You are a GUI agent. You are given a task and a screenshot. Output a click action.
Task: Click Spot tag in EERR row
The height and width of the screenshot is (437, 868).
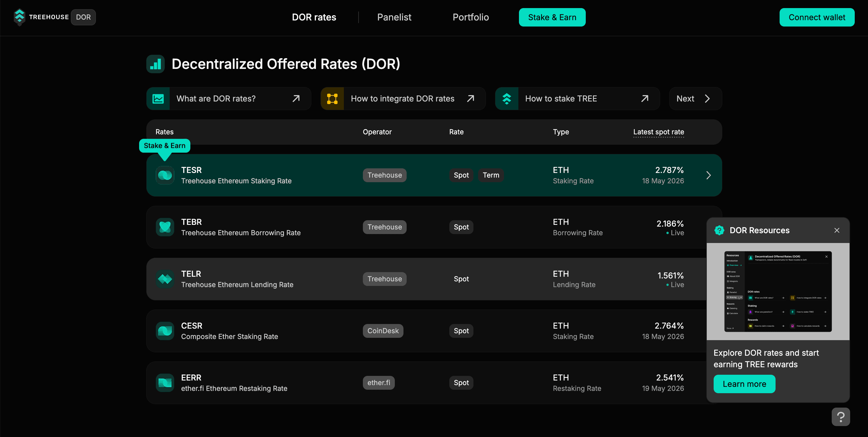[461, 383]
